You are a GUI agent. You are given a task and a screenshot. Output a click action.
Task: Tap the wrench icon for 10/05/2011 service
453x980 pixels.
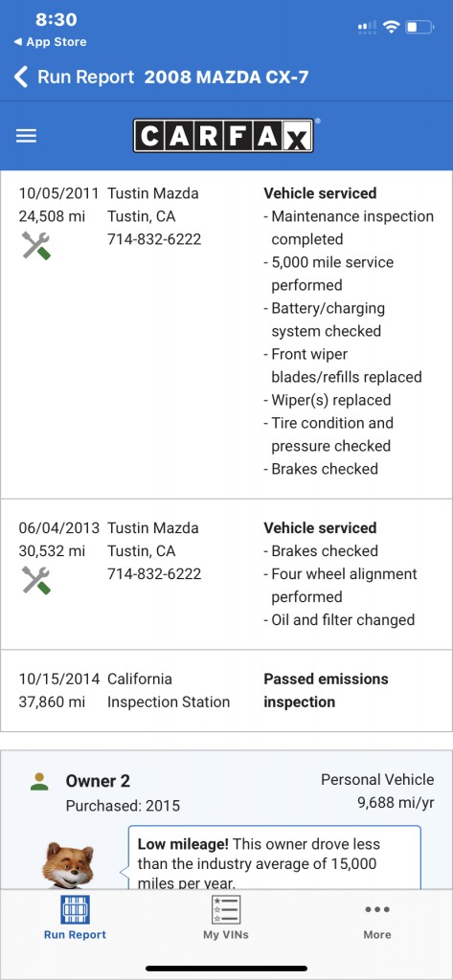(36, 245)
